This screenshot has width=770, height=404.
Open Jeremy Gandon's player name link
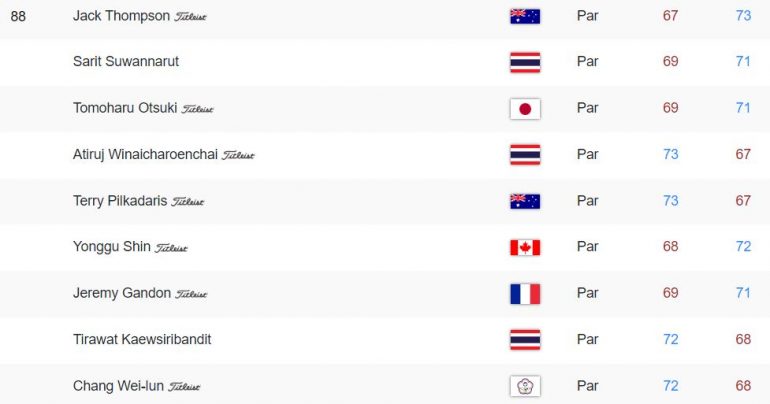coord(122,293)
